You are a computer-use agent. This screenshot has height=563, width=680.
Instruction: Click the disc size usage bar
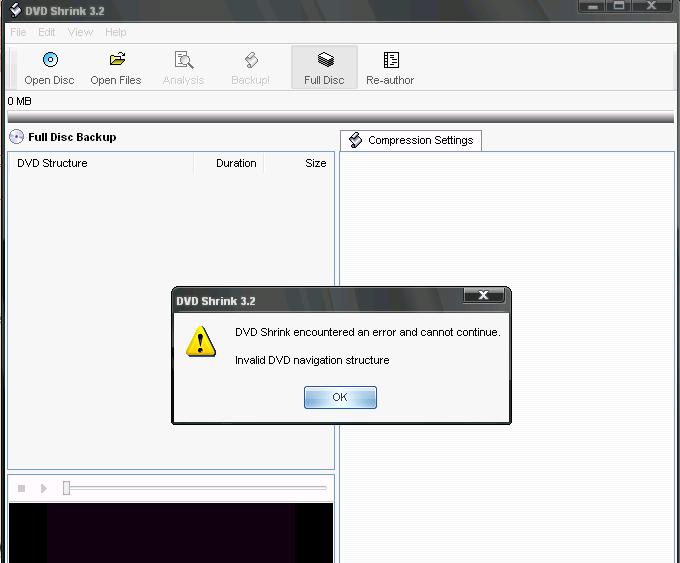point(340,117)
